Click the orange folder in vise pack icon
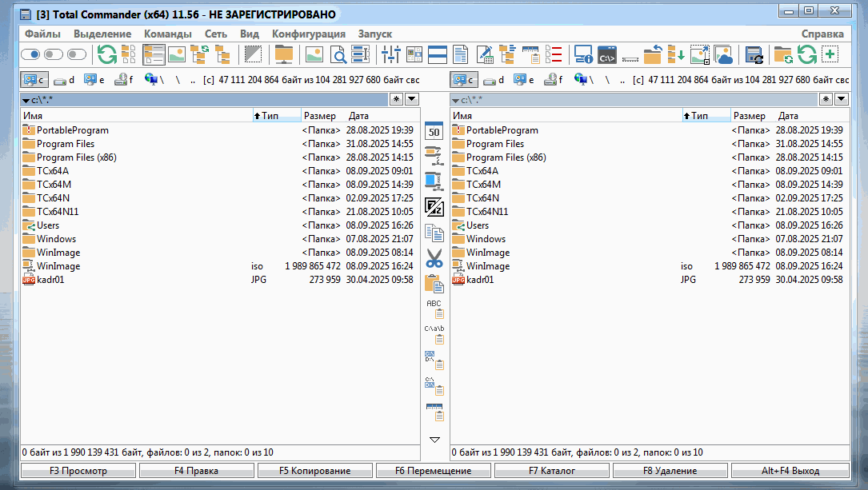The image size is (868, 490). click(x=434, y=157)
